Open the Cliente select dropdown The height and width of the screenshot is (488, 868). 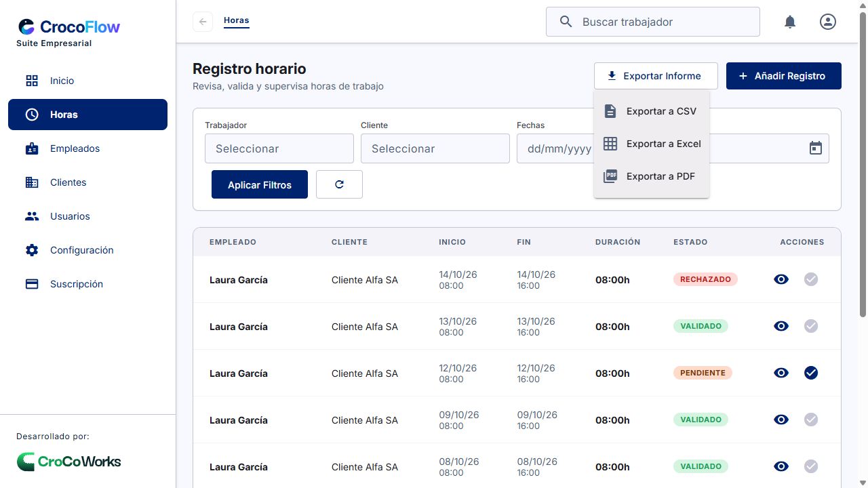[435, 148]
